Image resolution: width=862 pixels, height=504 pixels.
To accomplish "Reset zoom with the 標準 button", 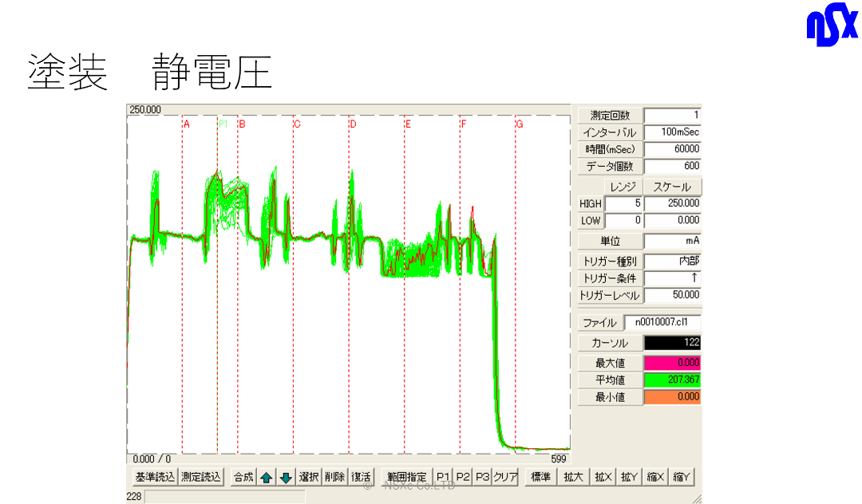I will tap(540, 477).
